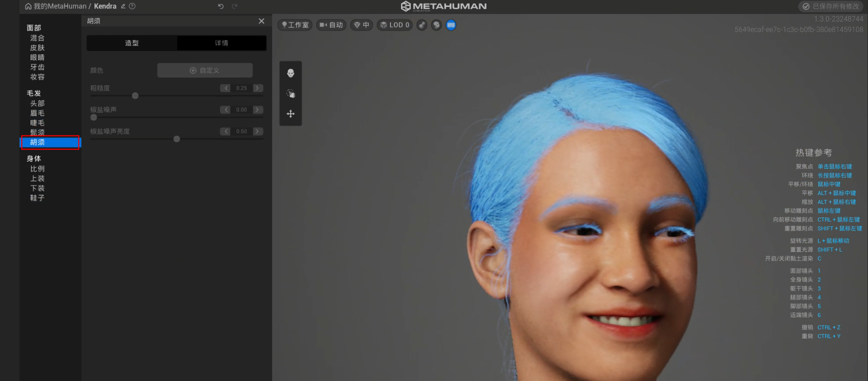
Task: Select the move tool cross-arrows icon
Action: tap(290, 114)
